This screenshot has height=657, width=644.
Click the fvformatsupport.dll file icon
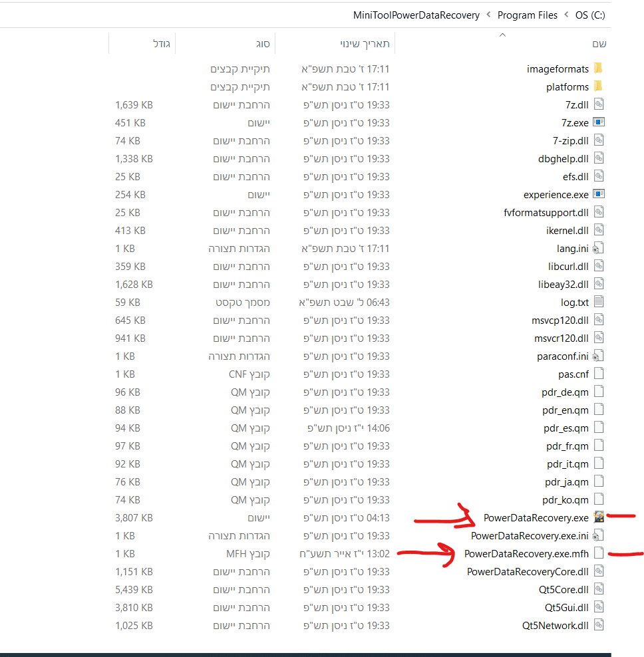599,212
